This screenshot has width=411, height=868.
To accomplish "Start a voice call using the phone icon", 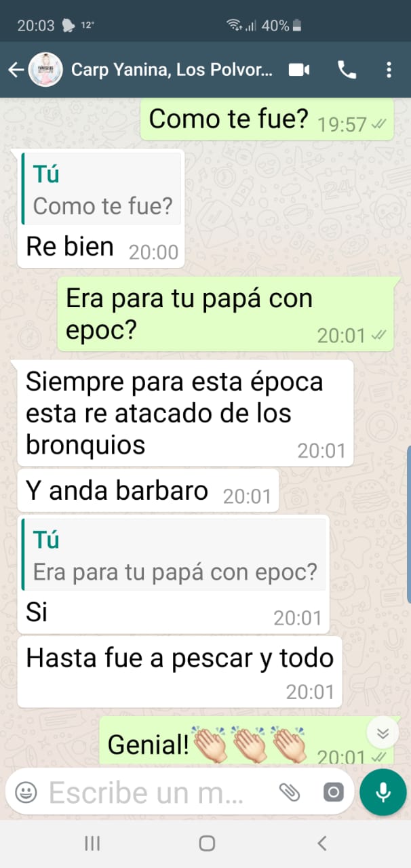I will click(x=347, y=69).
